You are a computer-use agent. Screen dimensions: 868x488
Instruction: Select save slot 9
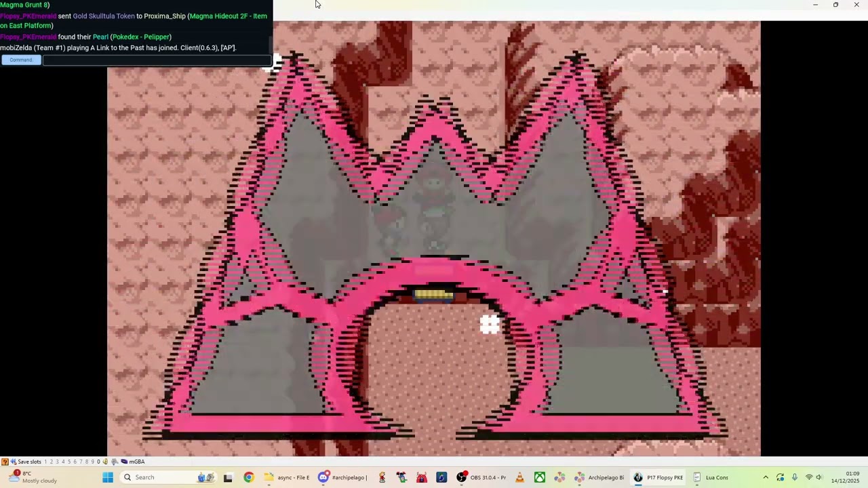[x=92, y=462]
